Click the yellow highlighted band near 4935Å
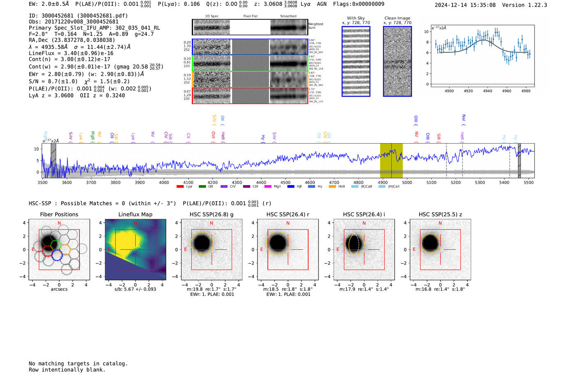This screenshot has height=392, width=576. 391,160
